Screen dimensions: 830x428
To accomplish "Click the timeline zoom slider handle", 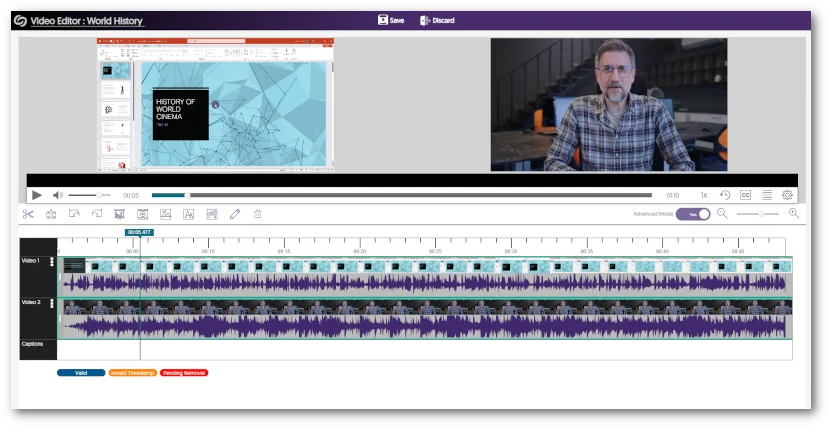I will (761, 214).
